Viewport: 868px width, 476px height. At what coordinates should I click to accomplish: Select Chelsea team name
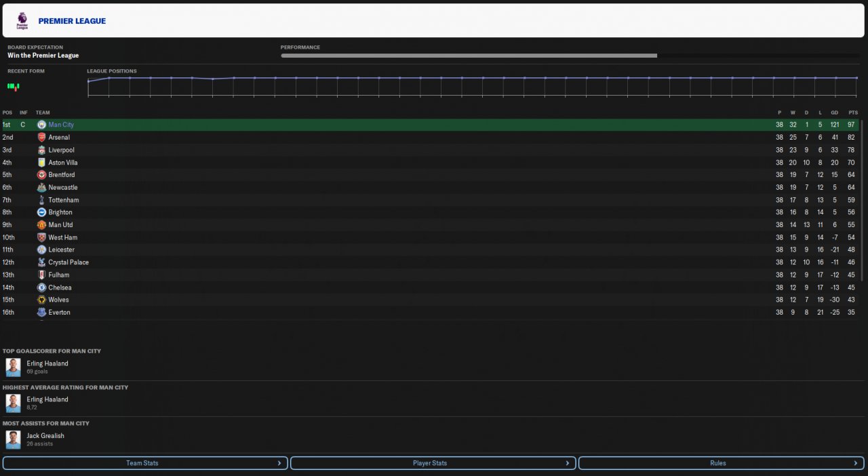coord(60,287)
